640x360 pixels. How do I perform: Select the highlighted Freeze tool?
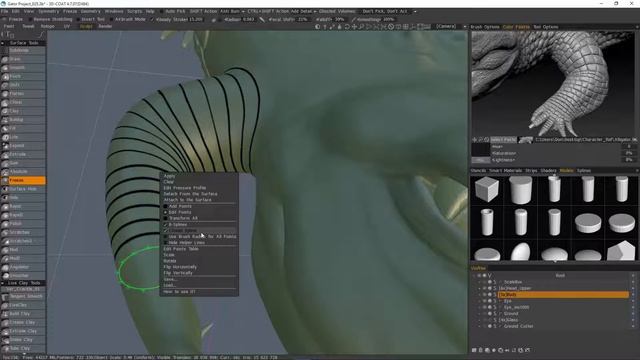pos(23,180)
